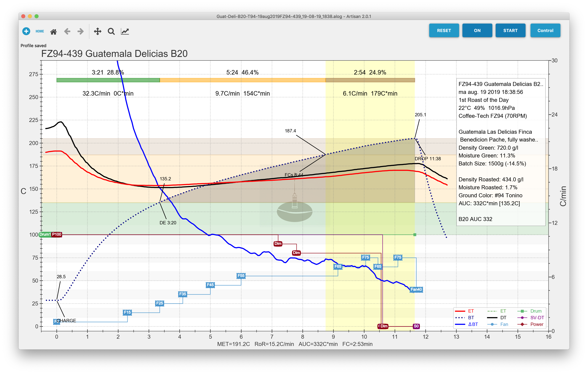Toggle Fan series in the legend
Viewport: 588px width, 374px height.
tap(504, 324)
